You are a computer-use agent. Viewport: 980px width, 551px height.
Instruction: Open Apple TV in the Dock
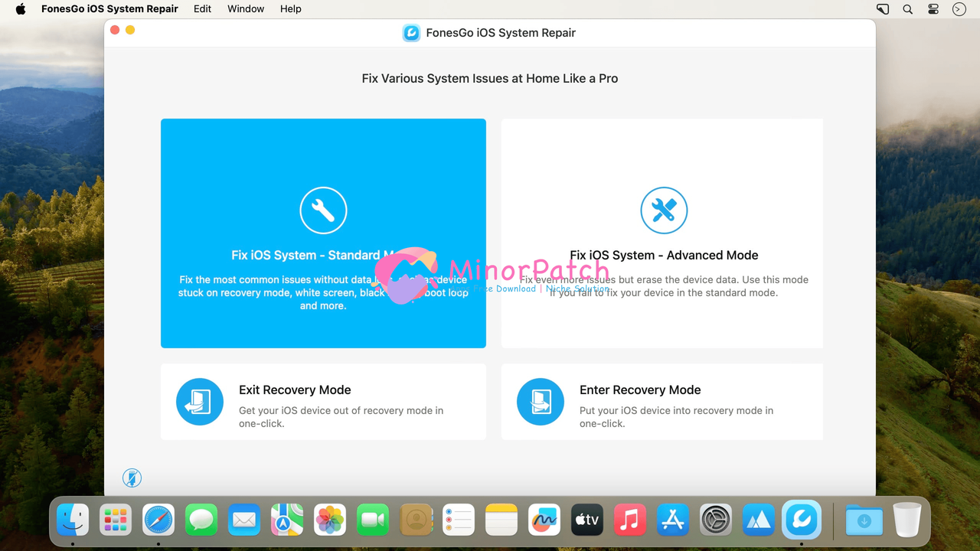(587, 520)
